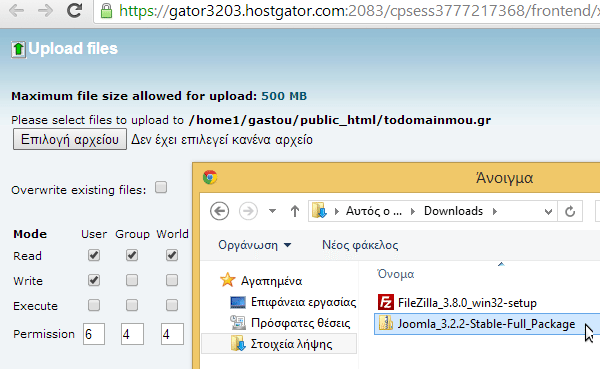The width and height of the screenshot is (600, 369).
Task: Click the green SSL padlock icon
Action: click(x=106, y=11)
